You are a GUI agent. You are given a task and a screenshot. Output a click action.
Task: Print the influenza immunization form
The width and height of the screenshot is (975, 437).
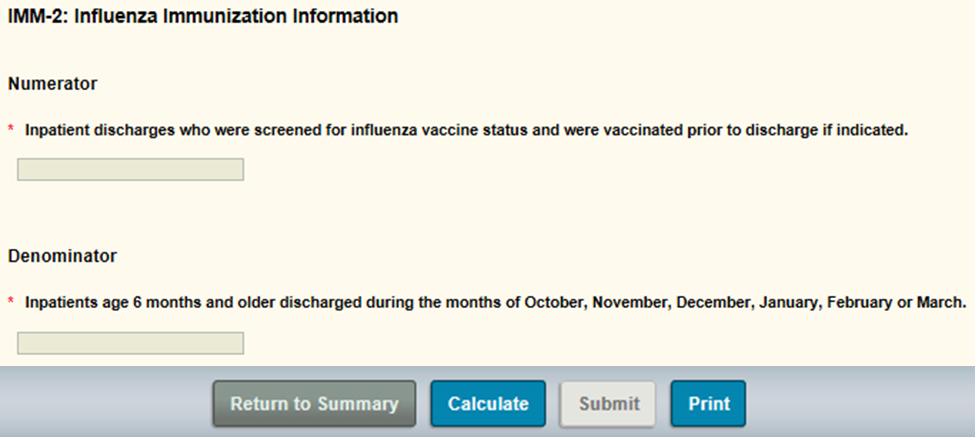[708, 404]
